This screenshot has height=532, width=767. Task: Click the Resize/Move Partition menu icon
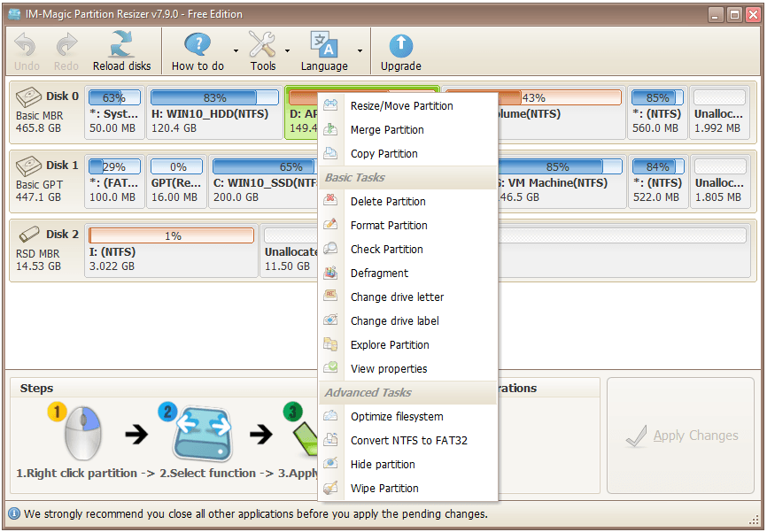tap(330, 105)
